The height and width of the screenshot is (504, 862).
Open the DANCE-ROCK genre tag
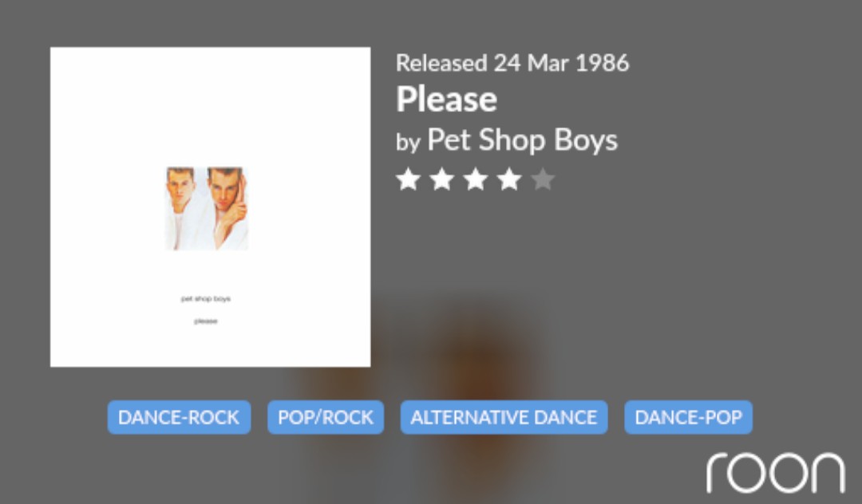click(180, 417)
